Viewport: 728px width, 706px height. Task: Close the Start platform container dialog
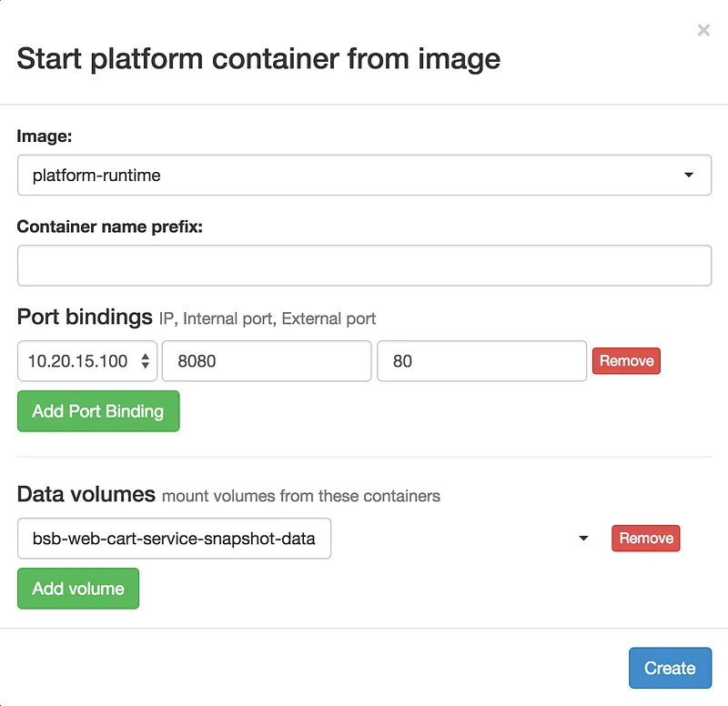coord(703,30)
